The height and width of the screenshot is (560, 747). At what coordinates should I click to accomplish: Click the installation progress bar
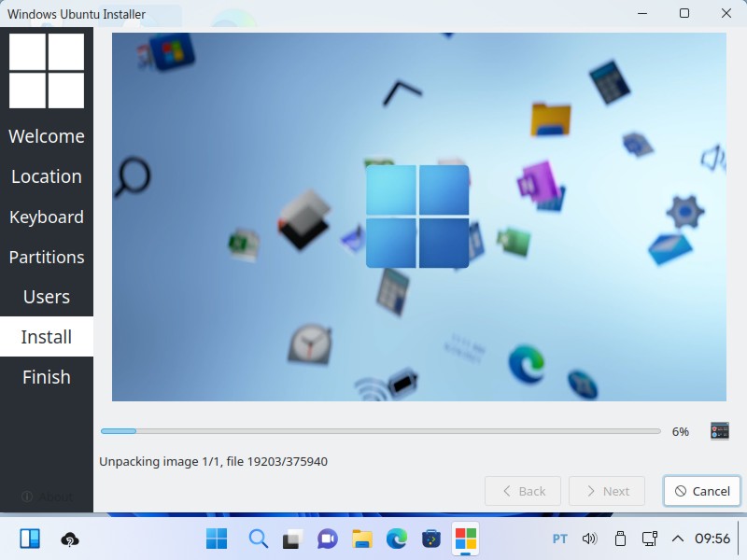(381, 431)
